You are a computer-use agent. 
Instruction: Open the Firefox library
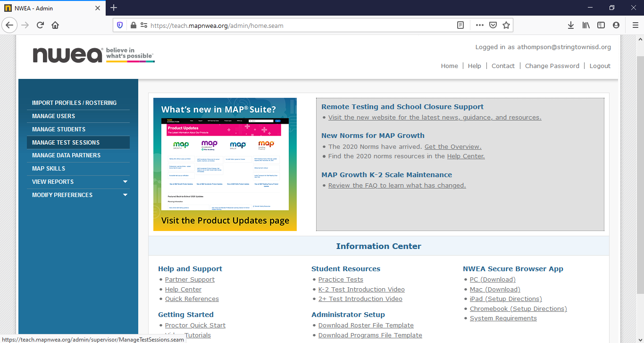point(586,25)
